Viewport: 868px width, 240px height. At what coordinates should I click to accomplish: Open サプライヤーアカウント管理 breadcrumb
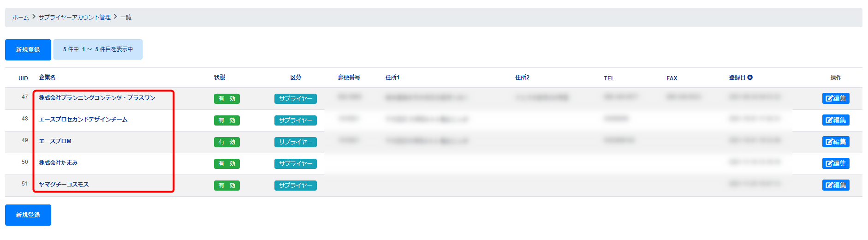pyautogui.click(x=75, y=18)
